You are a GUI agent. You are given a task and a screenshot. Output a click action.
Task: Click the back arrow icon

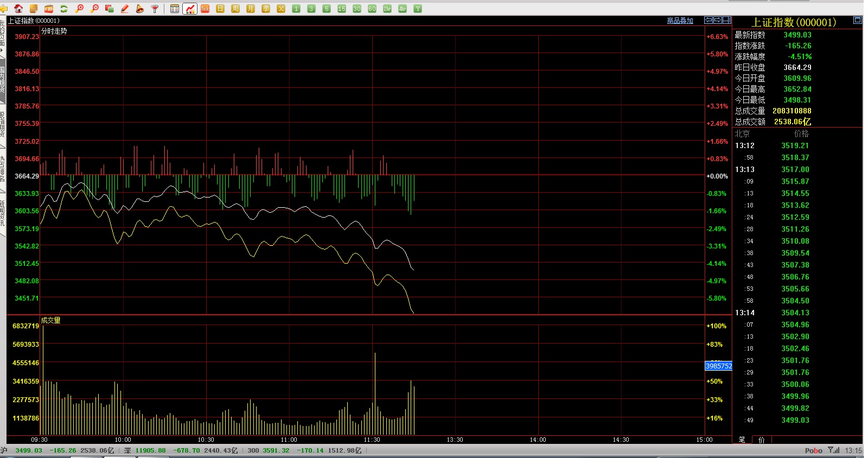pos(4,9)
